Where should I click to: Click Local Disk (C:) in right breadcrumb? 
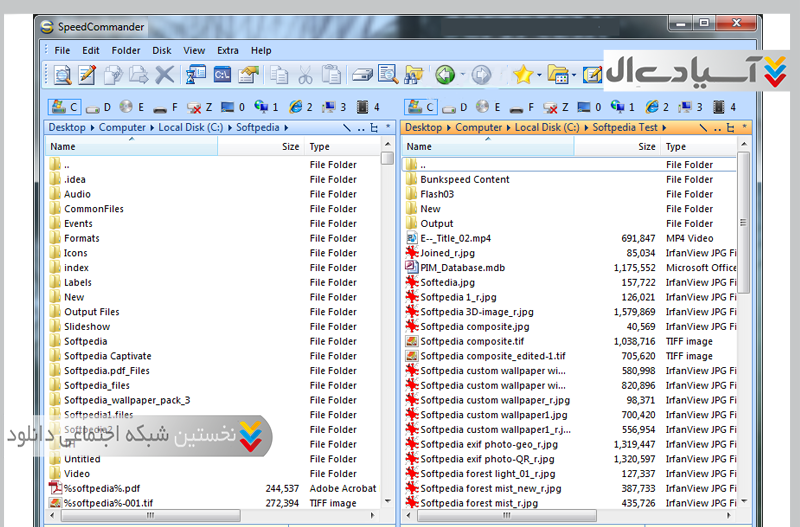coord(546,128)
